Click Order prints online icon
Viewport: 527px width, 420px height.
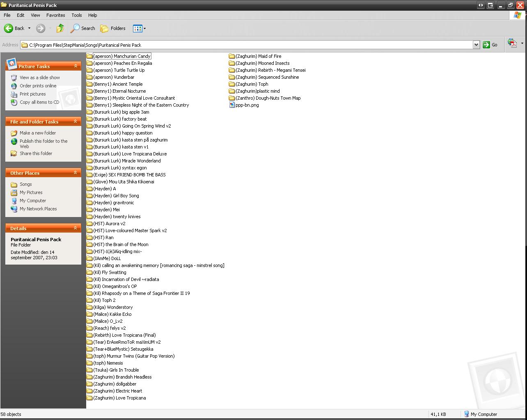point(14,86)
